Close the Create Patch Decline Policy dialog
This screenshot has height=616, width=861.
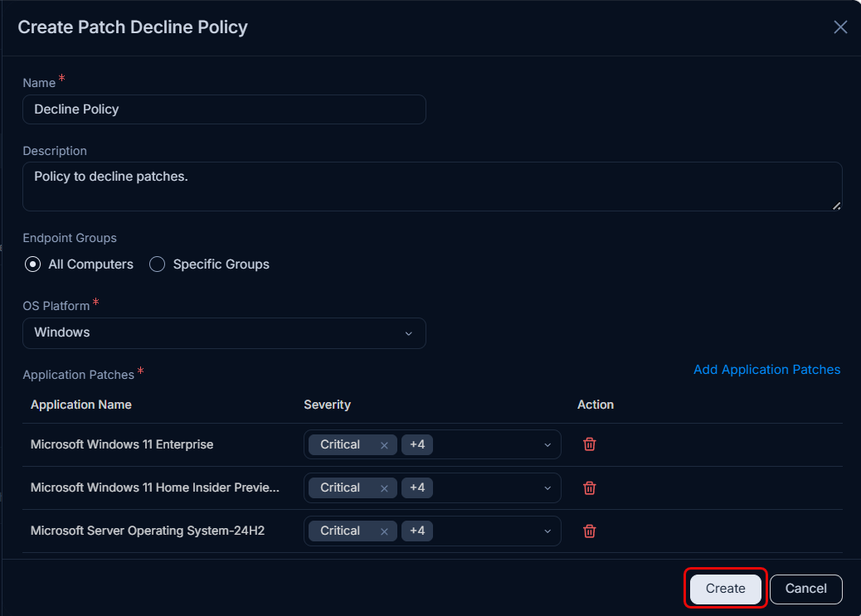click(x=840, y=27)
